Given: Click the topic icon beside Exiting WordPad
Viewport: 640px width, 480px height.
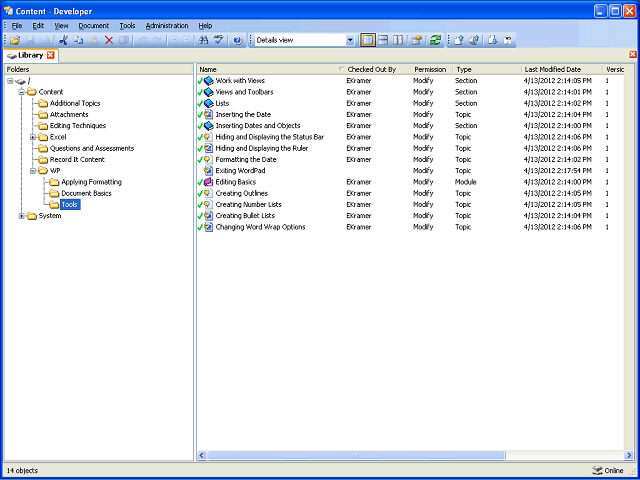Looking at the screenshot, I should coord(209,171).
